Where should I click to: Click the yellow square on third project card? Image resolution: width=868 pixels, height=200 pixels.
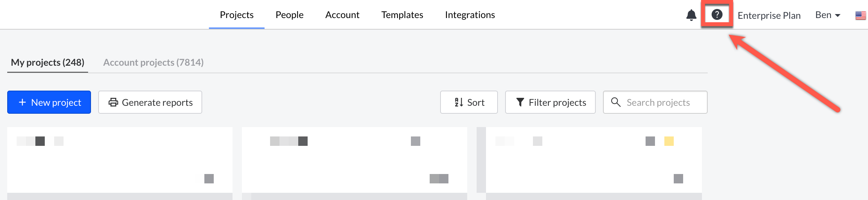click(669, 141)
